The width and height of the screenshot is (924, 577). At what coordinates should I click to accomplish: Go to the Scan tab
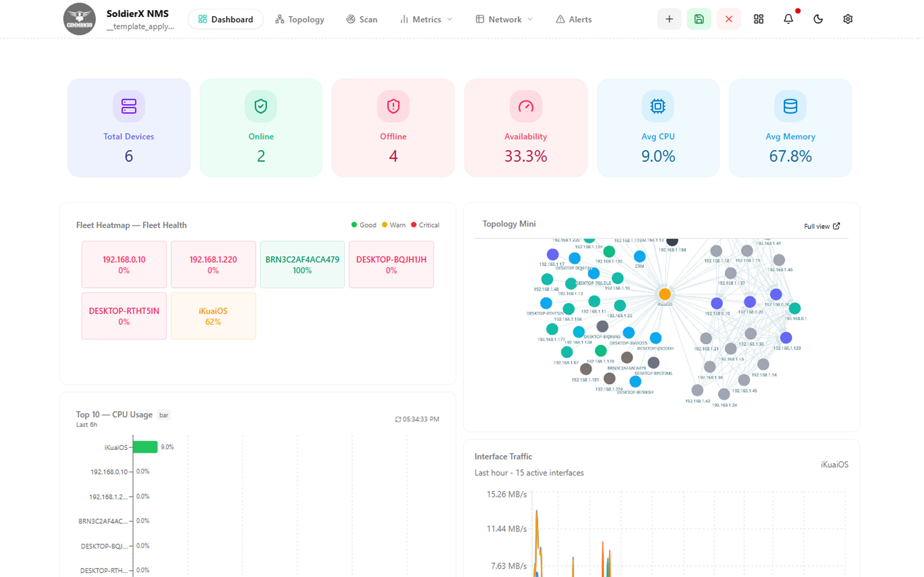tap(362, 19)
